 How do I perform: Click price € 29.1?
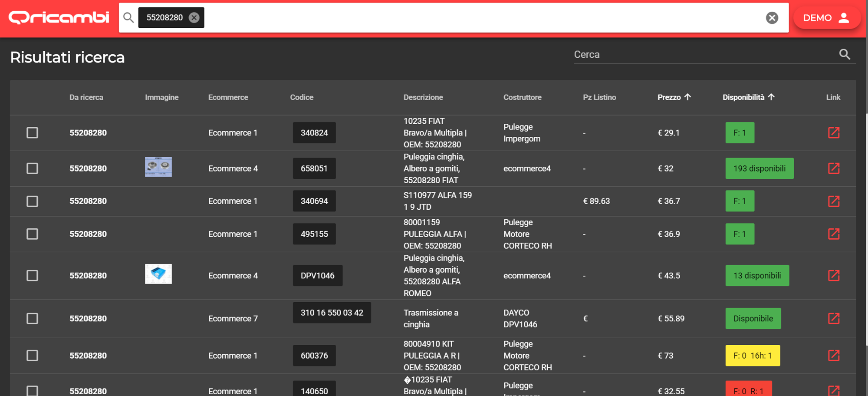[668, 132]
